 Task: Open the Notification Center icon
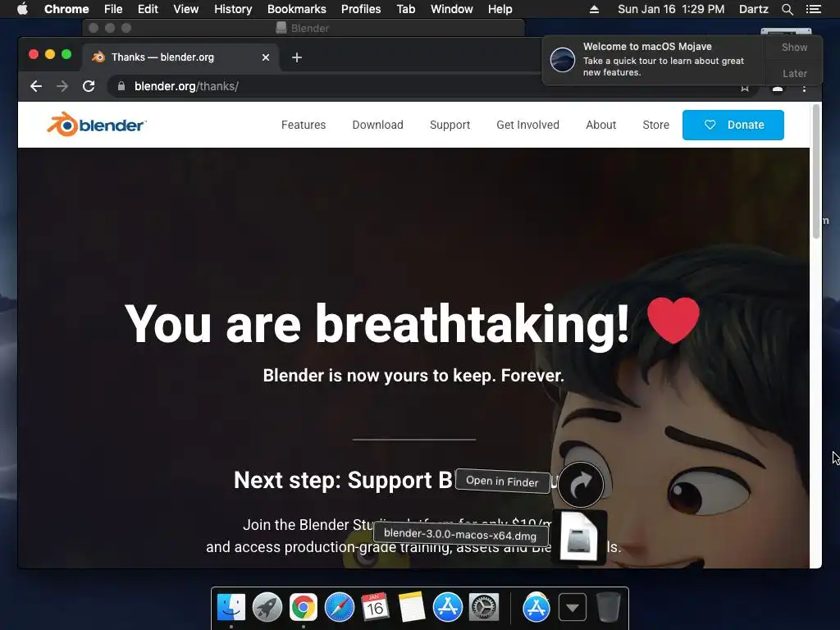point(813,9)
